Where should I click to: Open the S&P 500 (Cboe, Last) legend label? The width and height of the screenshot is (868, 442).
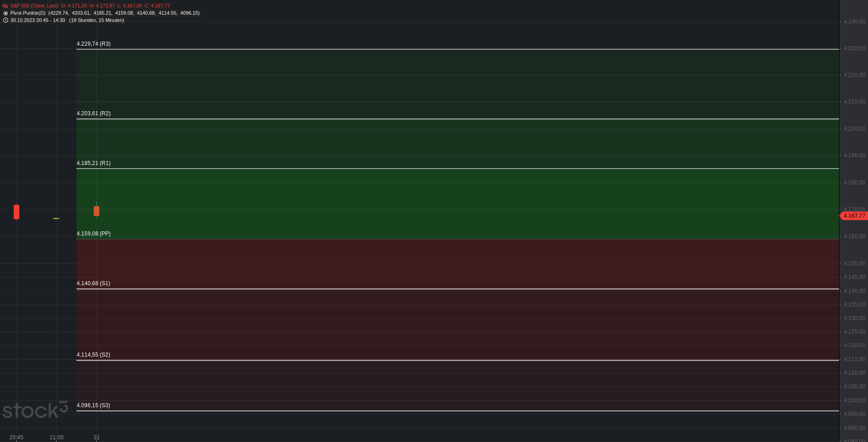pyautogui.click(x=34, y=6)
